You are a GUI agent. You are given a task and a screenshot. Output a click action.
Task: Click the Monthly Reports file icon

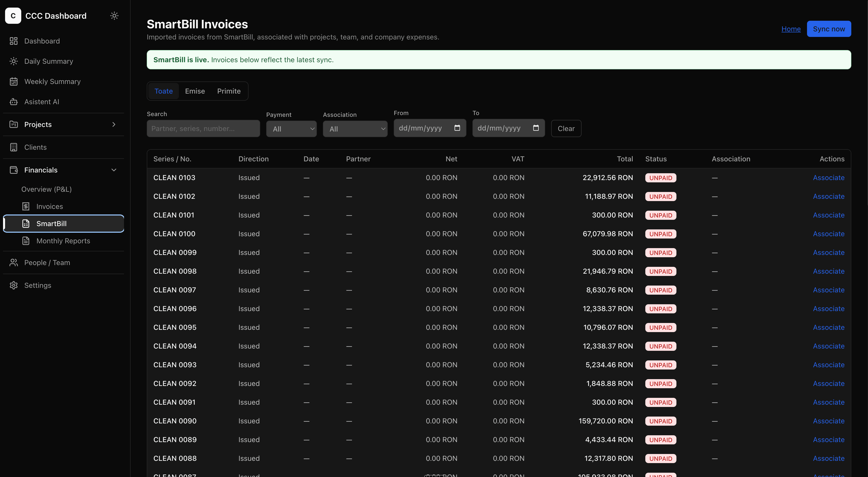26,241
